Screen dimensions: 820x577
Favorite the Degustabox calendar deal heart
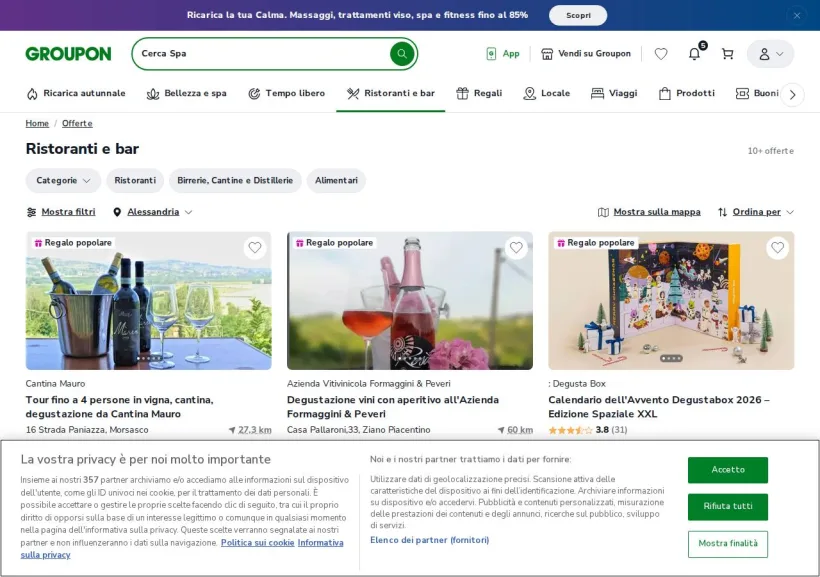coord(778,247)
